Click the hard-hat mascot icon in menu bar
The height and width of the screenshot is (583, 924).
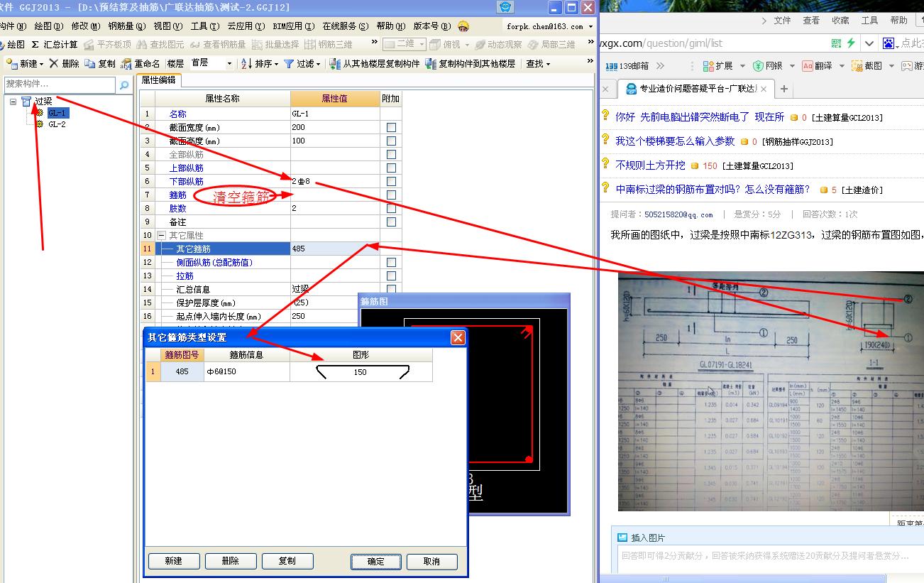[463, 26]
